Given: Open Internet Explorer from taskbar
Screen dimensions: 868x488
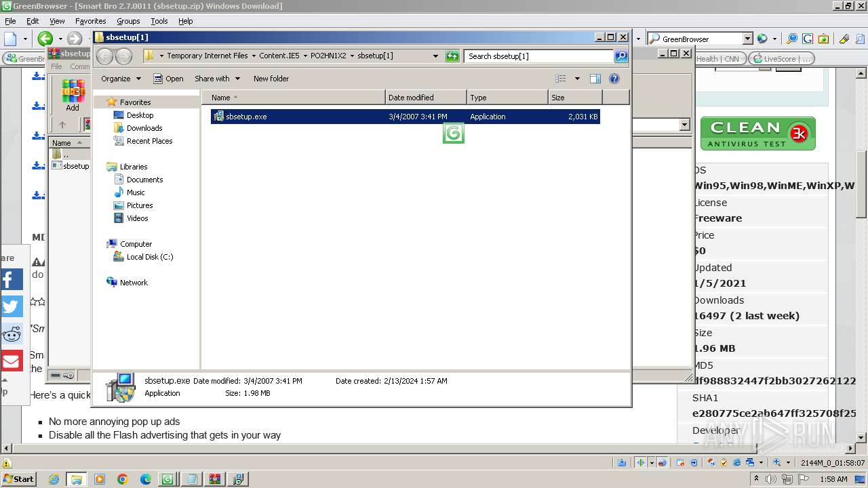Looking at the screenshot, I should [x=54, y=479].
